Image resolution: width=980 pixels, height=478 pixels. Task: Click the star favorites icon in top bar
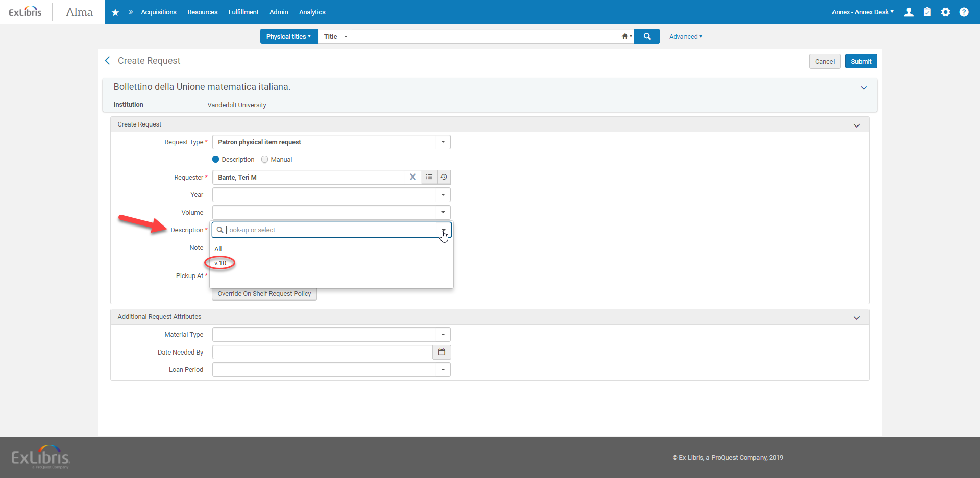click(x=115, y=12)
